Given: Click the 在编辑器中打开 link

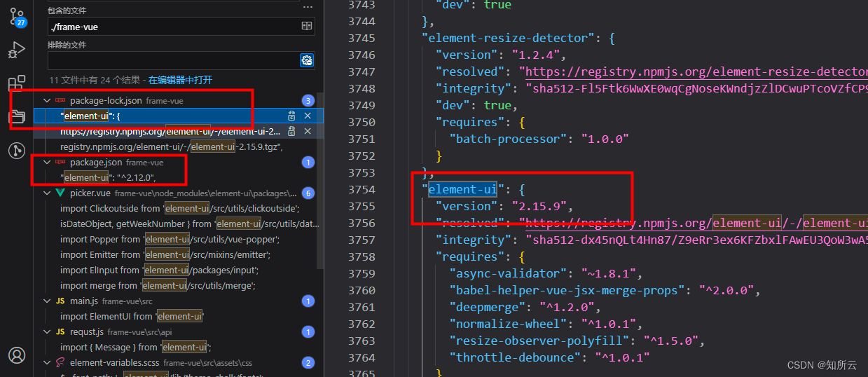Looking at the screenshot, I should pos(180,80).
